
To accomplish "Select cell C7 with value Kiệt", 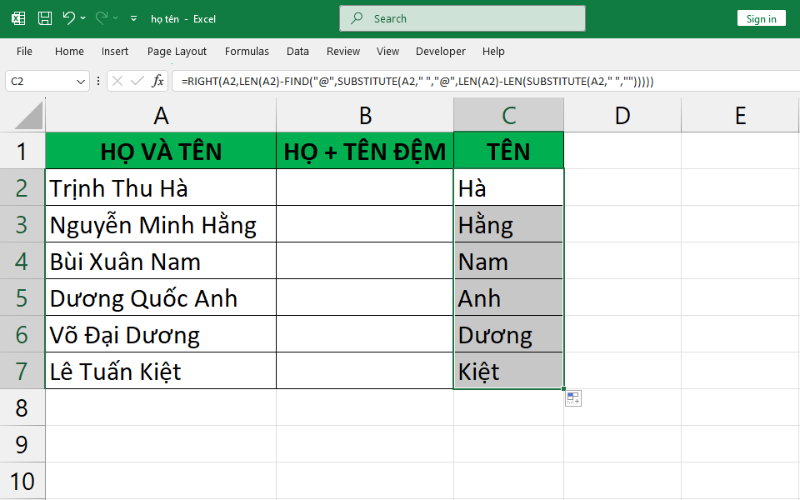I will click(509, 371).
